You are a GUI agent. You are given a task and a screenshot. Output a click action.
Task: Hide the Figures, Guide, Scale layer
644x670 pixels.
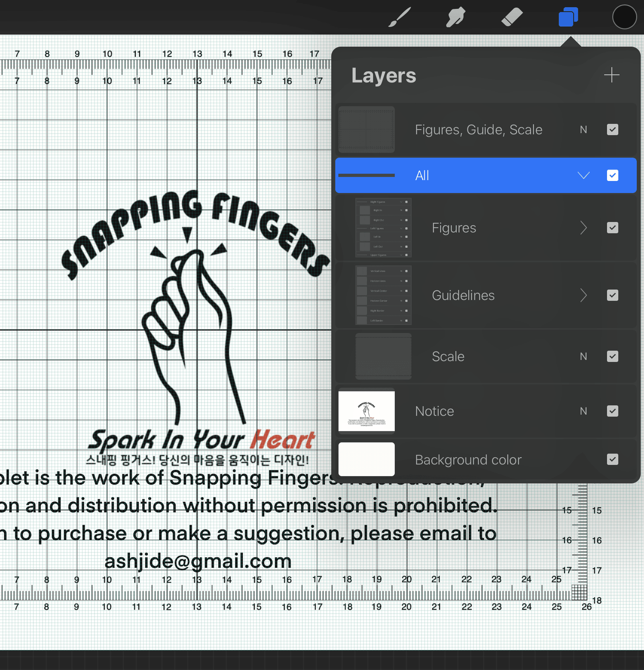(x=612, y=130)
